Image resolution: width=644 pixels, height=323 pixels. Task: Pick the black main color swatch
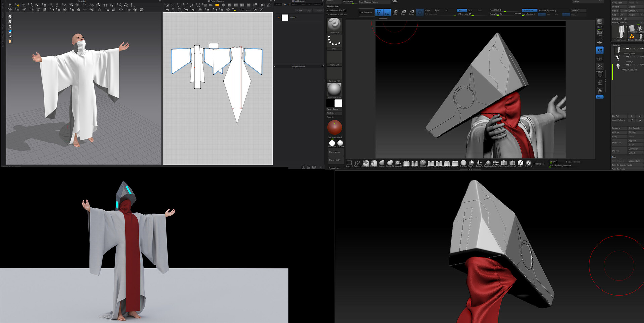[330, 103]
